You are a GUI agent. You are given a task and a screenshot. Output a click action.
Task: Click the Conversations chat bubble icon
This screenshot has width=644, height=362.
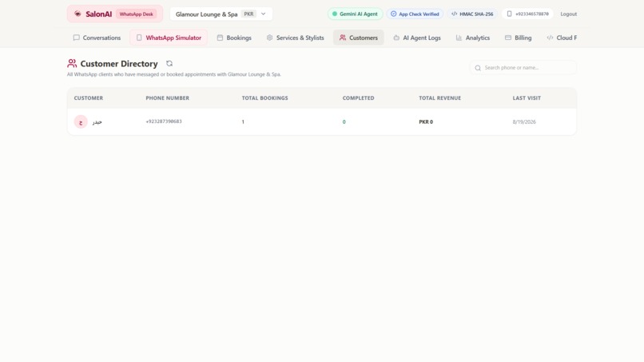77,38
